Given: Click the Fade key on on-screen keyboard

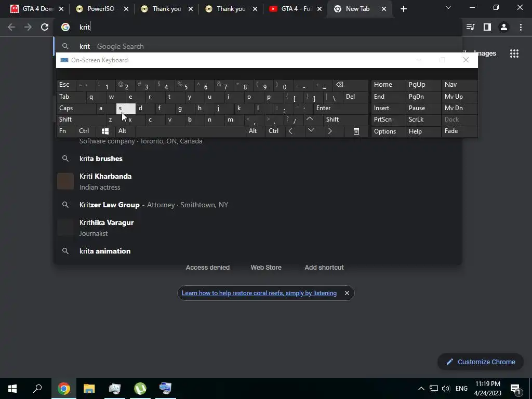Looking at the screenshot, I should [x=459, y=131].
